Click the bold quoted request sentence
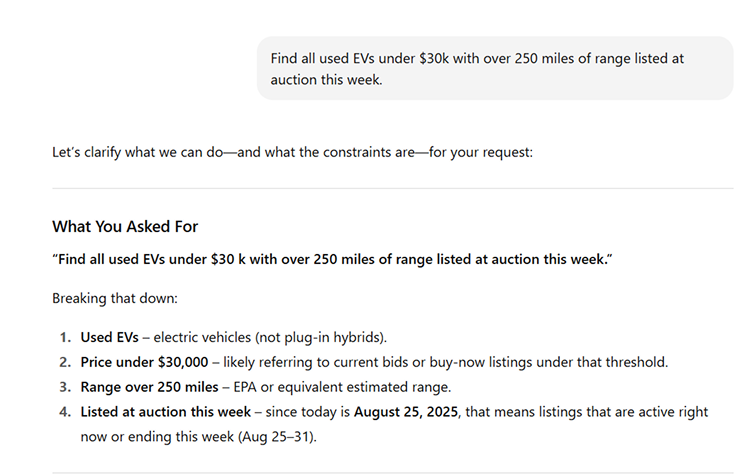Viewport: 752px width, 474px height. [x=331, y=260]
